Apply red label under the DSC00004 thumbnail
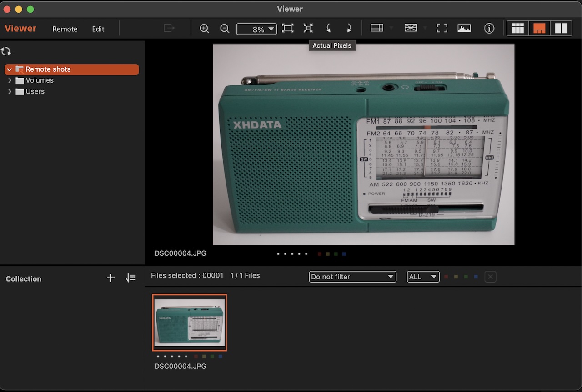The image size is (582, 392). [196, 357]
